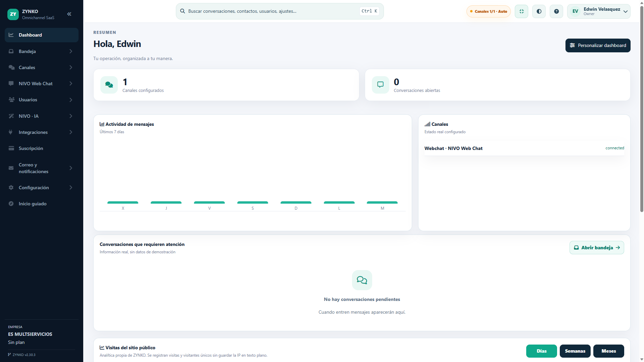The height and width of the screenshot is (362, 644).
Task: Select the Días range toggle
Action: (541, 351)
